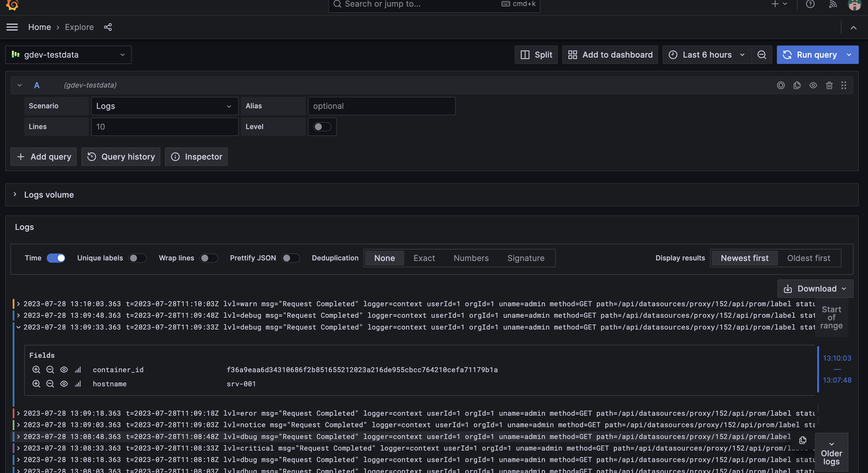
Task: Collapse query A with its chevron
Action: click(x=19, y=85)
